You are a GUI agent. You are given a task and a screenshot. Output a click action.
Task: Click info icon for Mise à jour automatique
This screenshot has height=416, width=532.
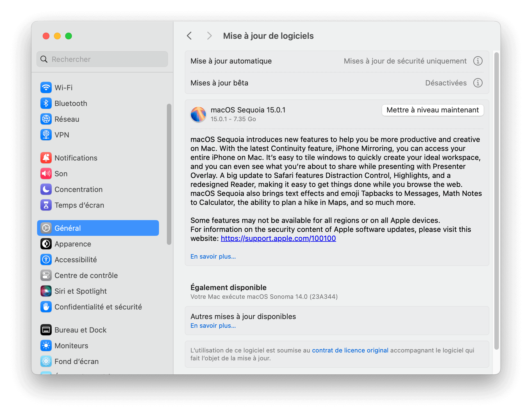click(478, 61)
